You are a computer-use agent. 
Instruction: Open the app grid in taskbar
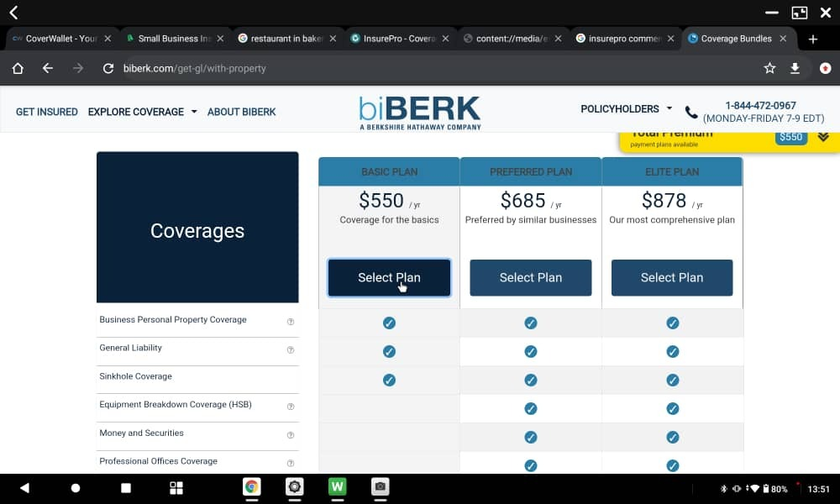pyautogui.click(x=176, y=488)
